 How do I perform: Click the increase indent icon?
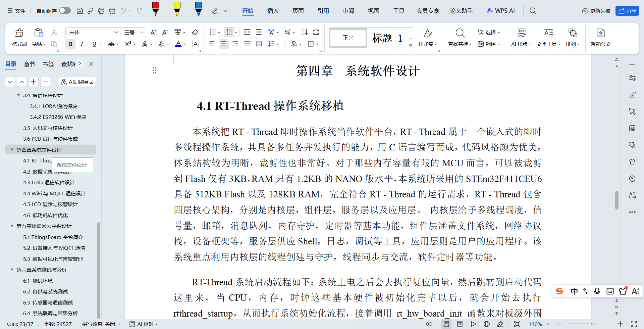coord(259,32)
